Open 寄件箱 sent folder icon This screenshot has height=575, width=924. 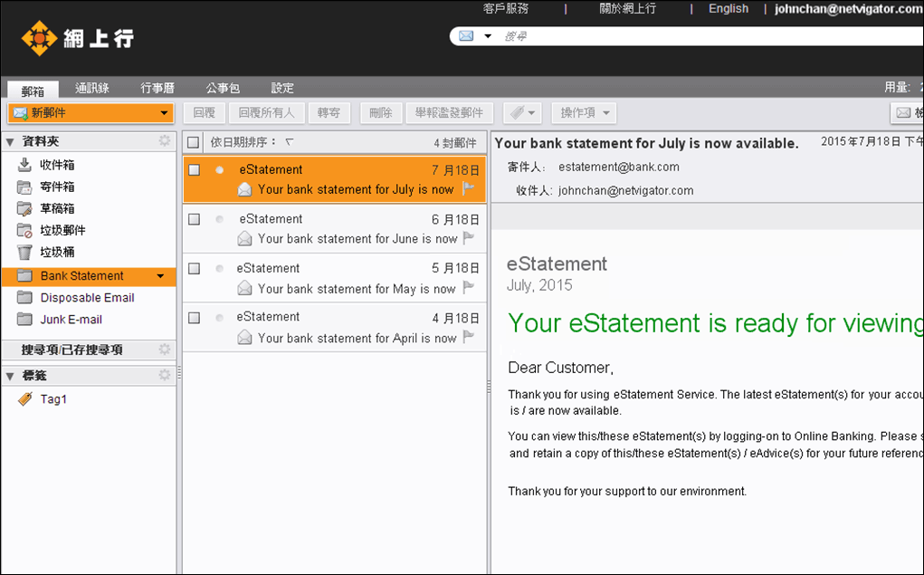[x=24, y=187]
